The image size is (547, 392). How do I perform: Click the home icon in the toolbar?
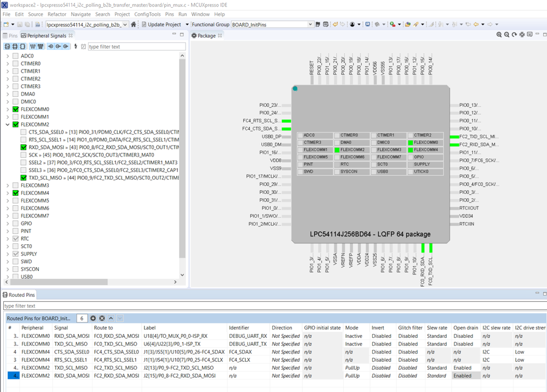tap(133, 25)
